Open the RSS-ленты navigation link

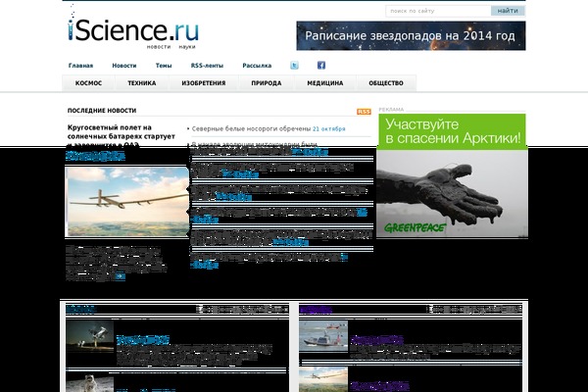click(x=207, y=66)
